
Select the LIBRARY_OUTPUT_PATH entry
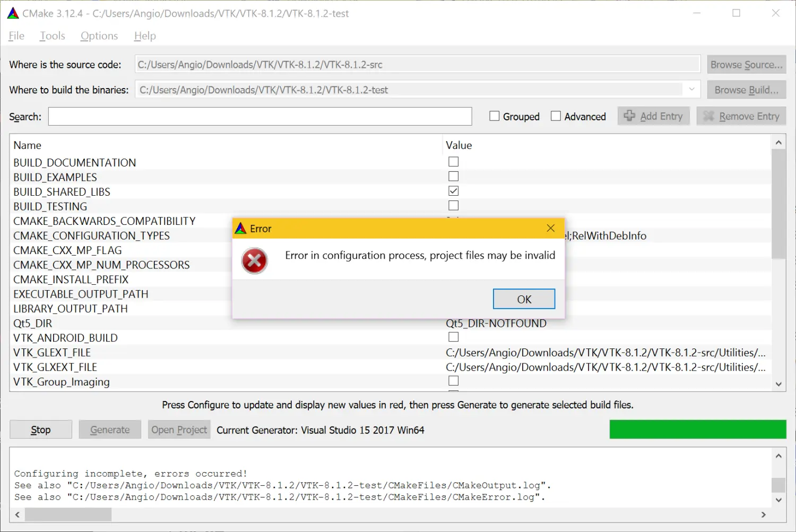[x=71, y=309]
